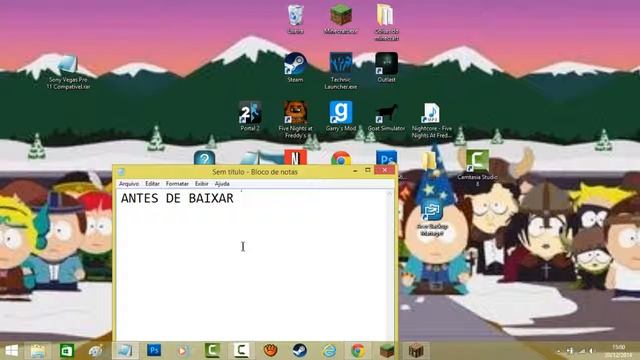Open the Editar menu in Notepad
The height and width of the screenshot is (360, 640).
pos(152,184)
